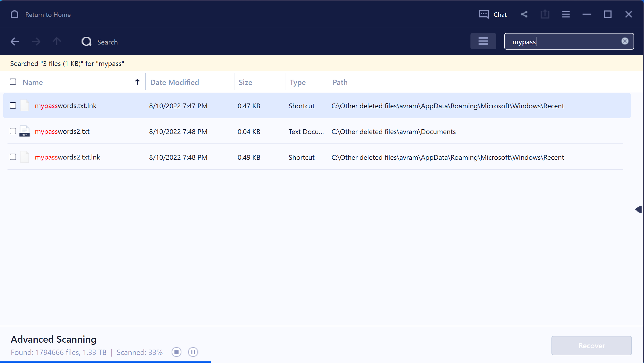Toggle checkbox for mypasswords2.txt
The image size is (644, 363).
tap(13, 131)
